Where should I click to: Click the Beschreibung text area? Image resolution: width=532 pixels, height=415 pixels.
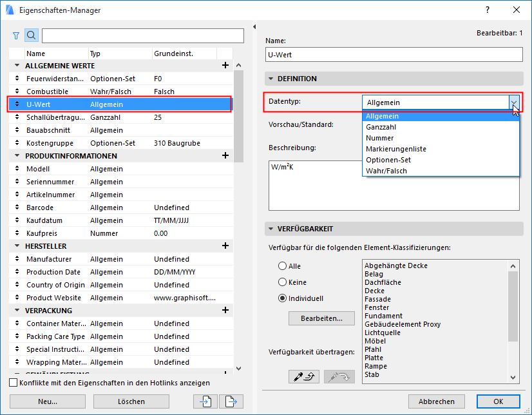pos(394,186)
